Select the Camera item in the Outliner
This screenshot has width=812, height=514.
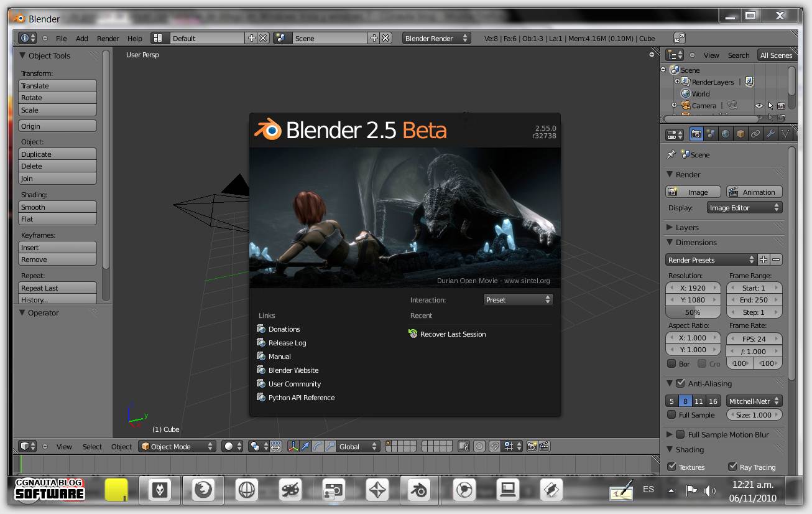[704, 105]
